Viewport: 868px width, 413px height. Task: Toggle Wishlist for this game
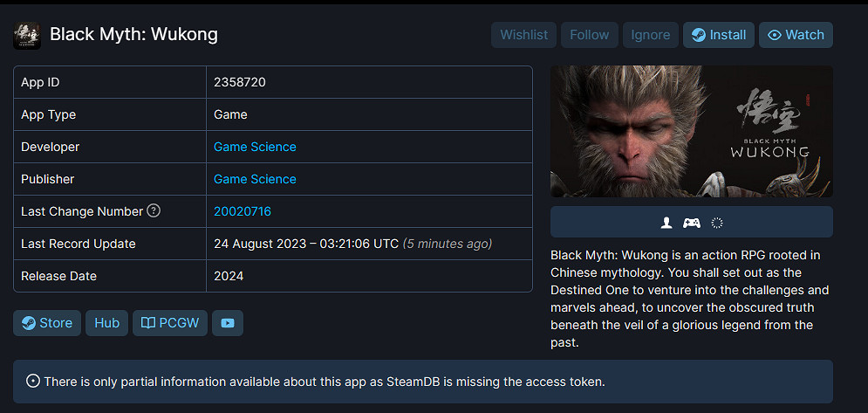524,35
